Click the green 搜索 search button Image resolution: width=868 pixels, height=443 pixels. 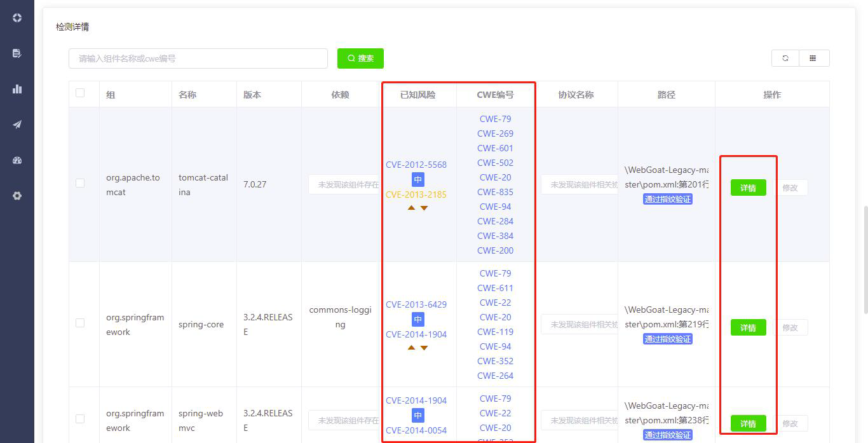click(x=360, y=58)
